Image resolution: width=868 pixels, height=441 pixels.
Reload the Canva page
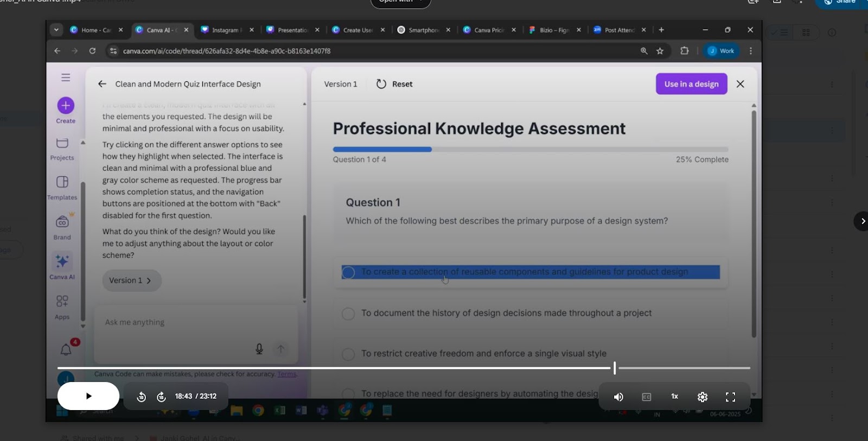[92, 51]
